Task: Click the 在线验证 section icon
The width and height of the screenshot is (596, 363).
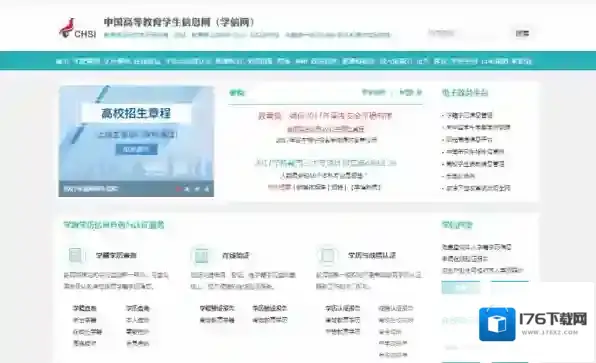Action: click(x=201, y=255)
